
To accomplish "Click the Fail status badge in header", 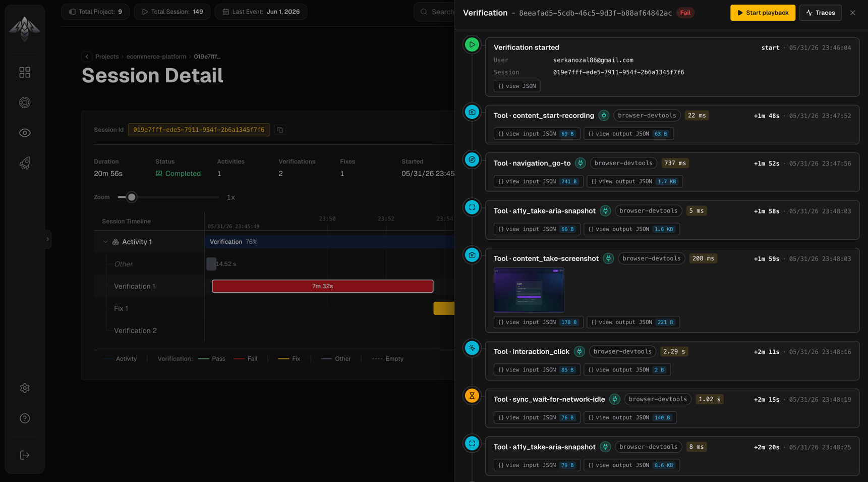I will (x=685, y=13).
